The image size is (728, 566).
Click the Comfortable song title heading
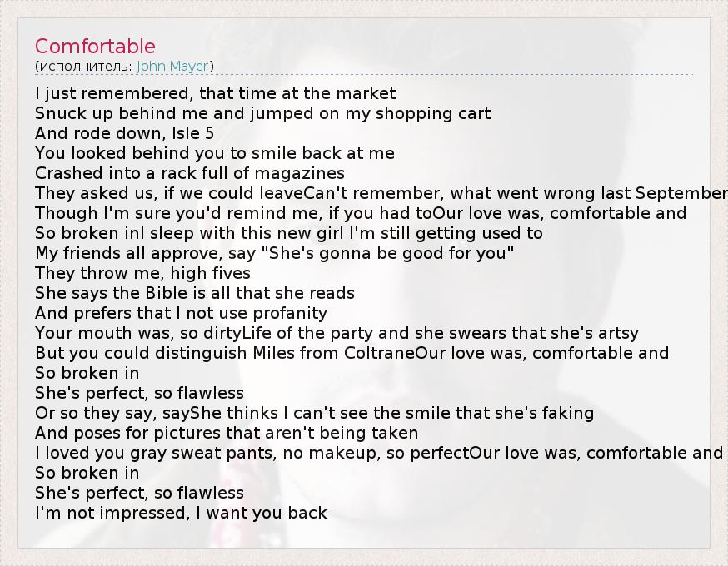click(x=95, y=46)
